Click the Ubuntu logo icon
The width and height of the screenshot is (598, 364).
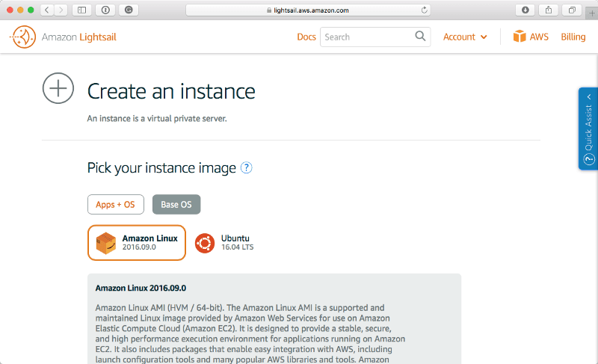205,243
